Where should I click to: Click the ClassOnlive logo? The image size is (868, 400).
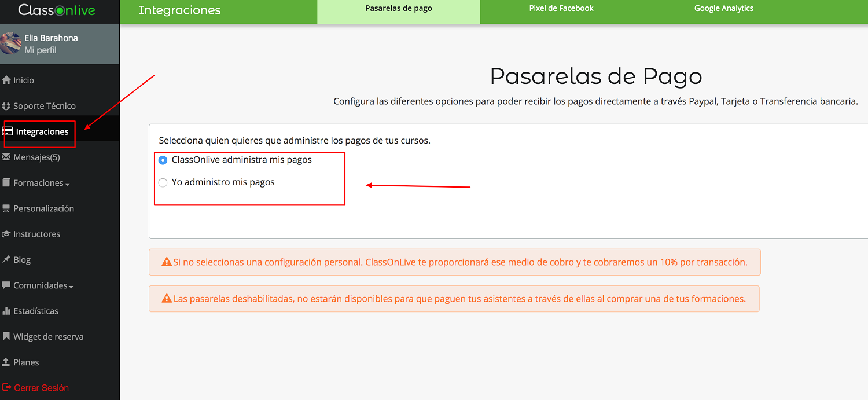58,10
